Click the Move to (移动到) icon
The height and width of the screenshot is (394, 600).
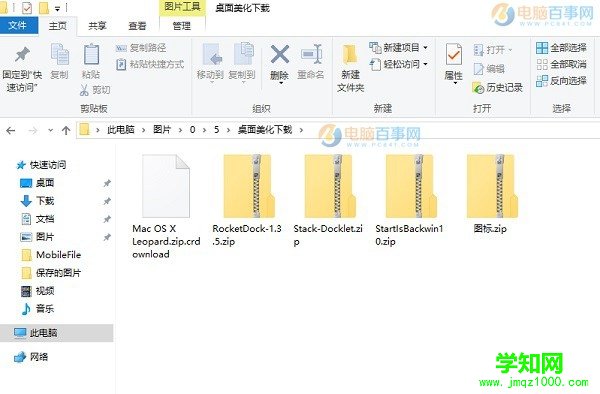[211, 54]
